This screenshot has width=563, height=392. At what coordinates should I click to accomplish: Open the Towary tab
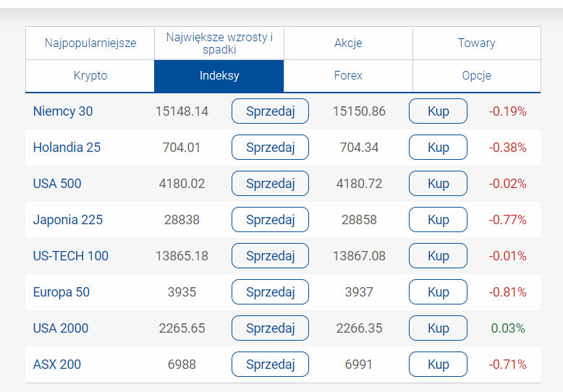pos(476,43)
